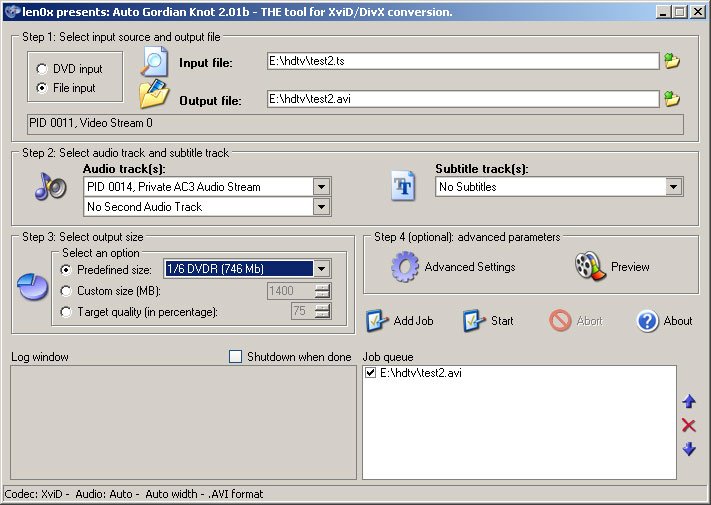Click the Custom size value 1400 field
Viewport: 711px width, 505px height.
291,291
